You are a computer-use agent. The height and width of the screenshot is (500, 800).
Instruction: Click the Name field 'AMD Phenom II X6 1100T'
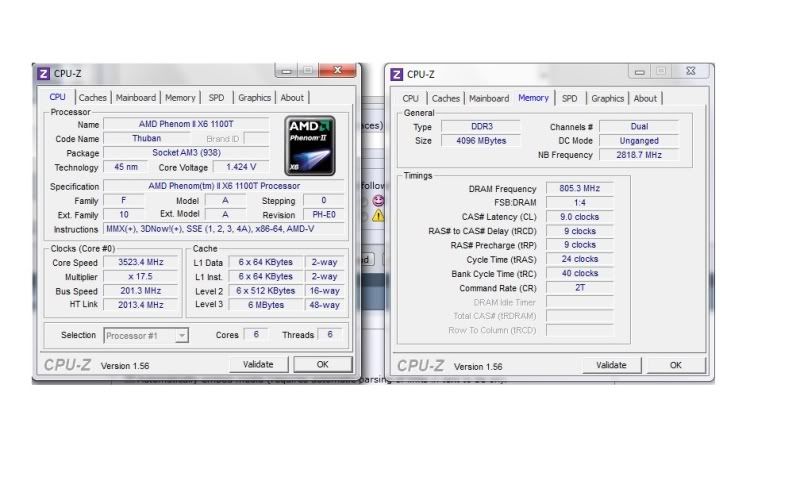pos(186,124)
